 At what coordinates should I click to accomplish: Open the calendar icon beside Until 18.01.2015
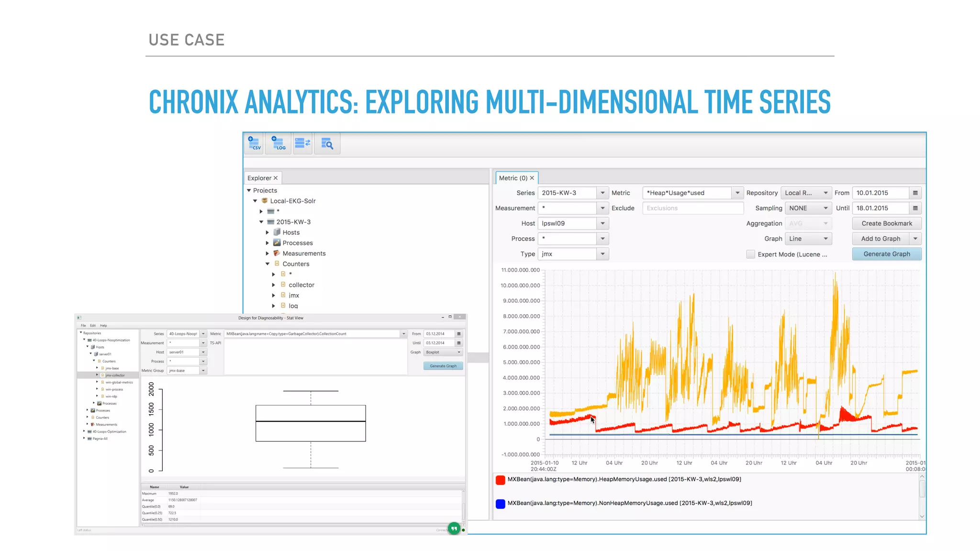tap(915, 208)
